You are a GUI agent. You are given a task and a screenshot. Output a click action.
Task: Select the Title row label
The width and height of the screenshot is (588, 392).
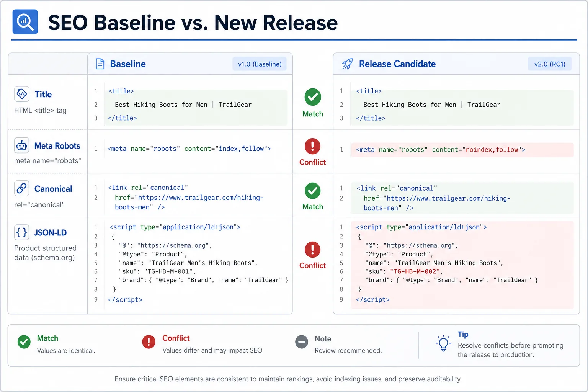point(43,94)
